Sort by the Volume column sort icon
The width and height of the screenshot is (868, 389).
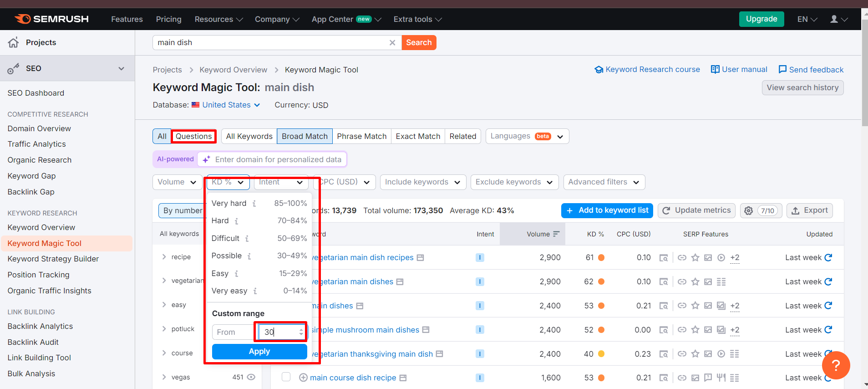[x=556, y=234]
